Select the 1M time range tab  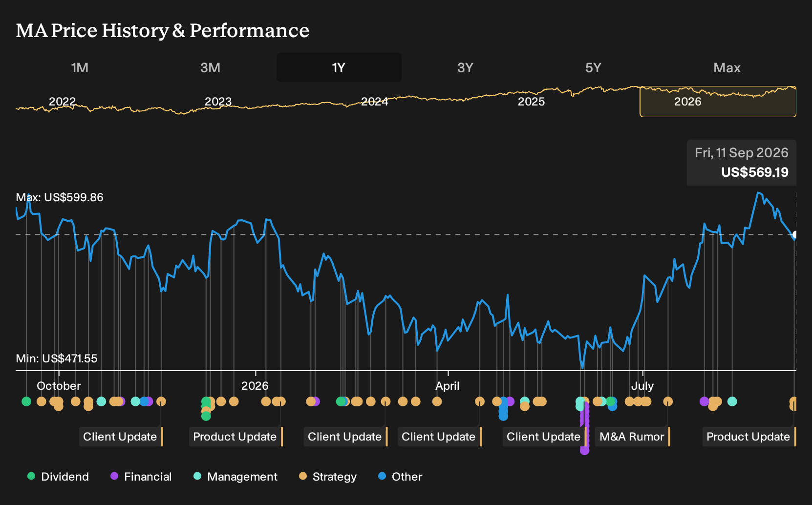[x=80, y=67]
